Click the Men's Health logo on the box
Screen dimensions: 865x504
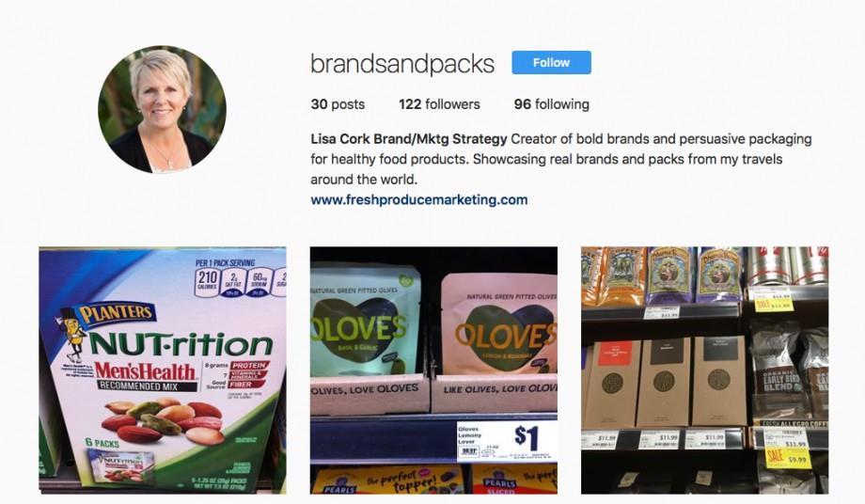[x=145, y=371]
